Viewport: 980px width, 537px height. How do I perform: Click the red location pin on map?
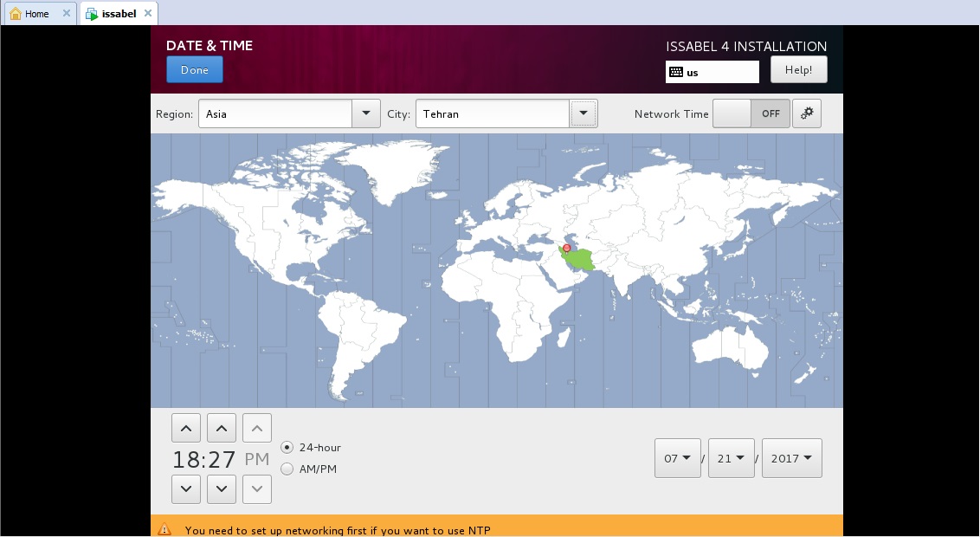567,249
